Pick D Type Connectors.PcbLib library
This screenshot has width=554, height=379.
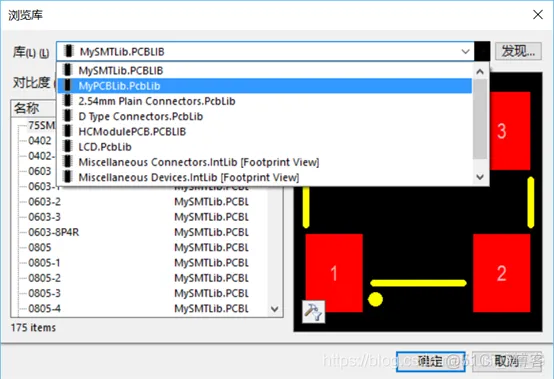coord(265,116)
